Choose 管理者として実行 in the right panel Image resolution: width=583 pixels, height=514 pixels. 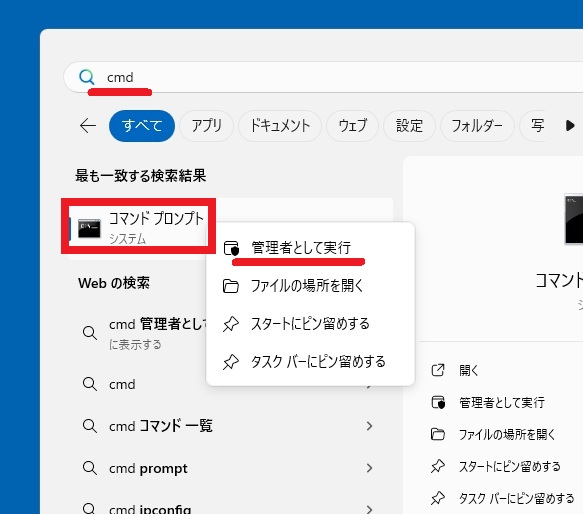[501, 402]
